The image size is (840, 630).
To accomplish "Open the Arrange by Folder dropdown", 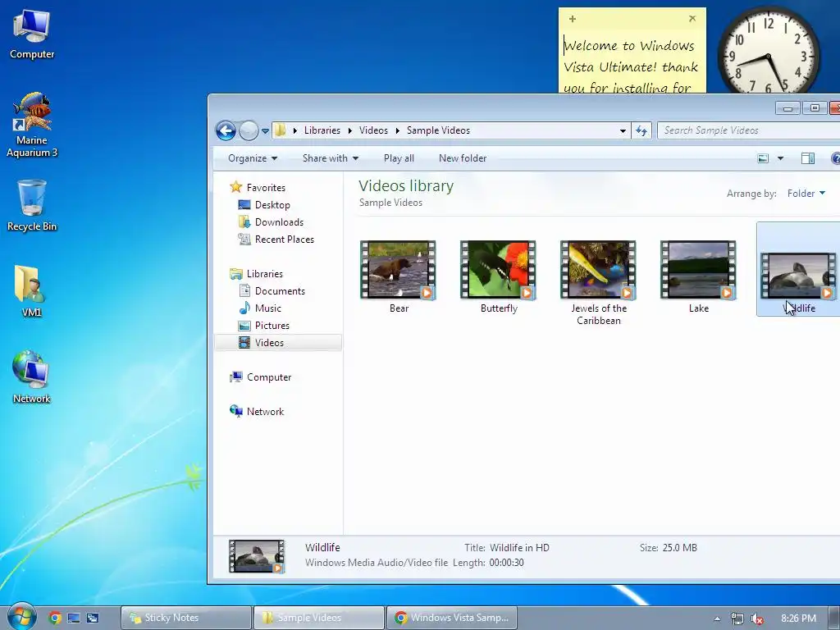I will click(806, 194).
